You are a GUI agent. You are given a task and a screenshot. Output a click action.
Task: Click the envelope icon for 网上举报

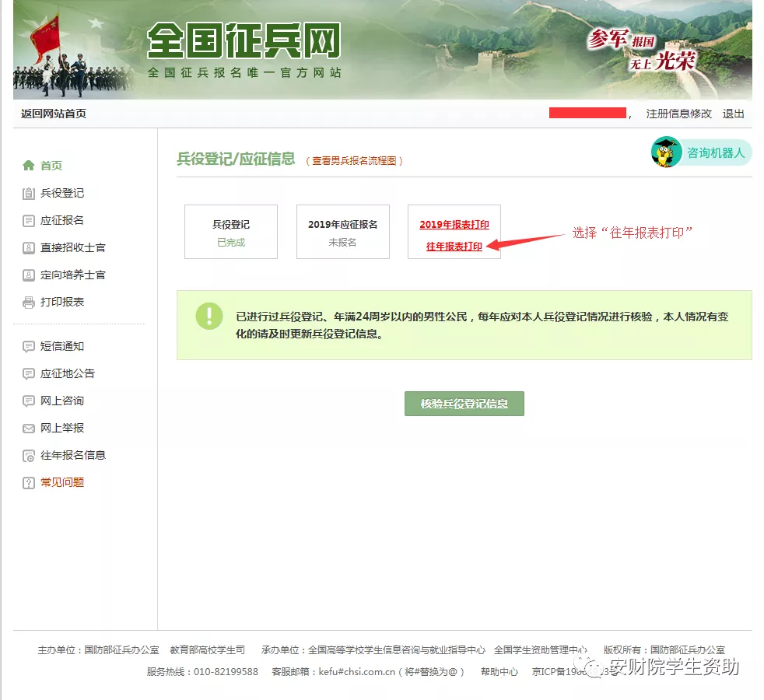29,429
